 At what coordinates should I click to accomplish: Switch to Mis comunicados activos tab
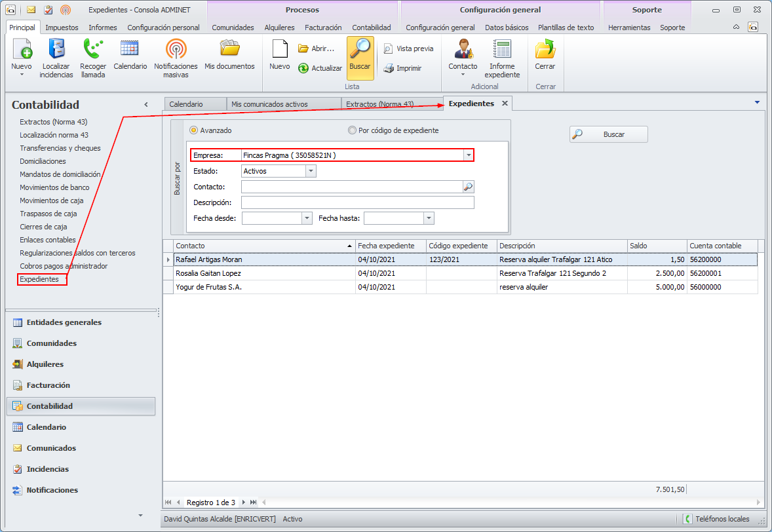284,104
